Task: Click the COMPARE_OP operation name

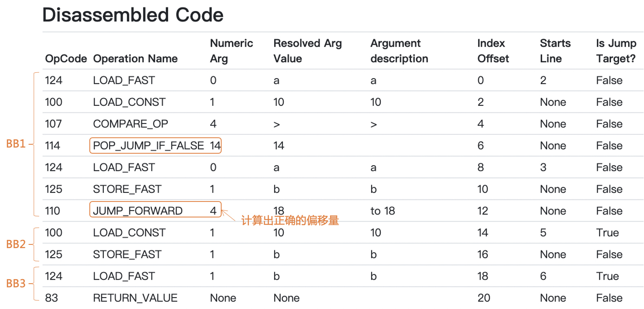Action: point(130,124)
